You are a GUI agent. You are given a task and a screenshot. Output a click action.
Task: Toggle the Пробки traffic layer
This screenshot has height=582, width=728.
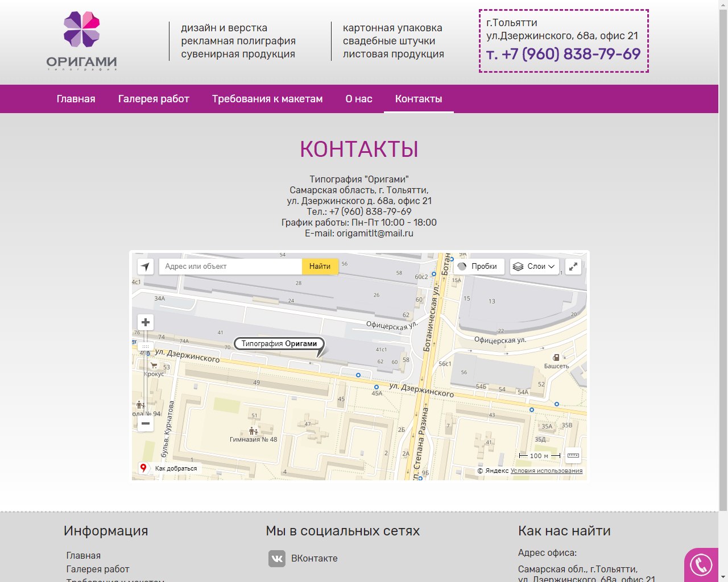pyautogui.click(x=478, y=266)
